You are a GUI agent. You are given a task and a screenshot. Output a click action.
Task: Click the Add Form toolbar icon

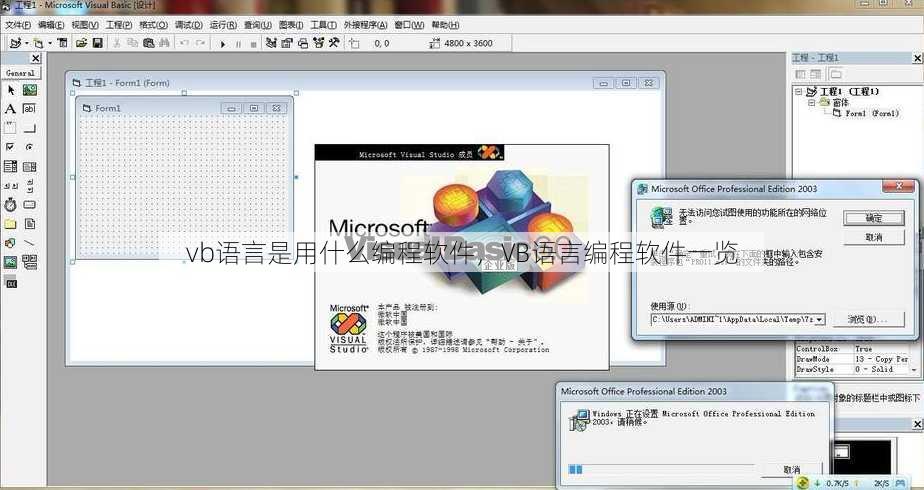tap(38, 43)
